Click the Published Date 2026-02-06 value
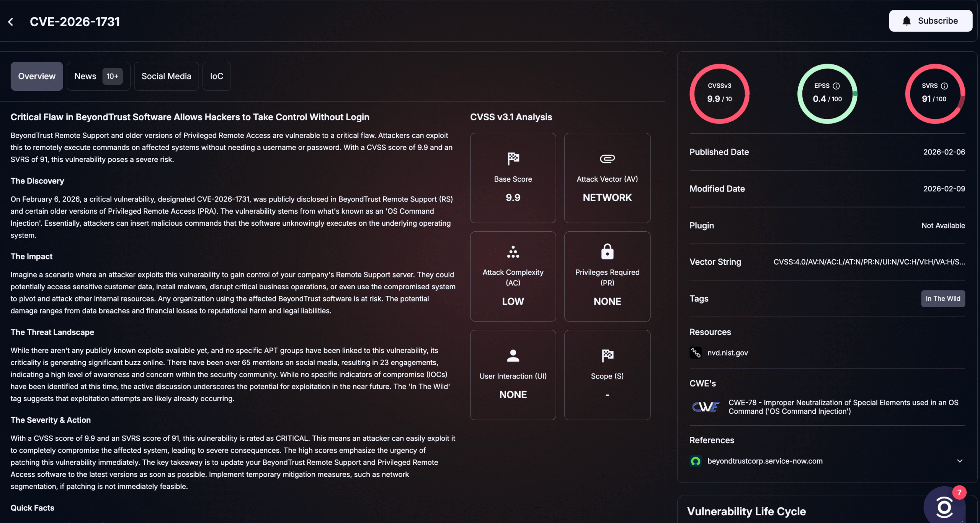 click(x=944, y=152)
